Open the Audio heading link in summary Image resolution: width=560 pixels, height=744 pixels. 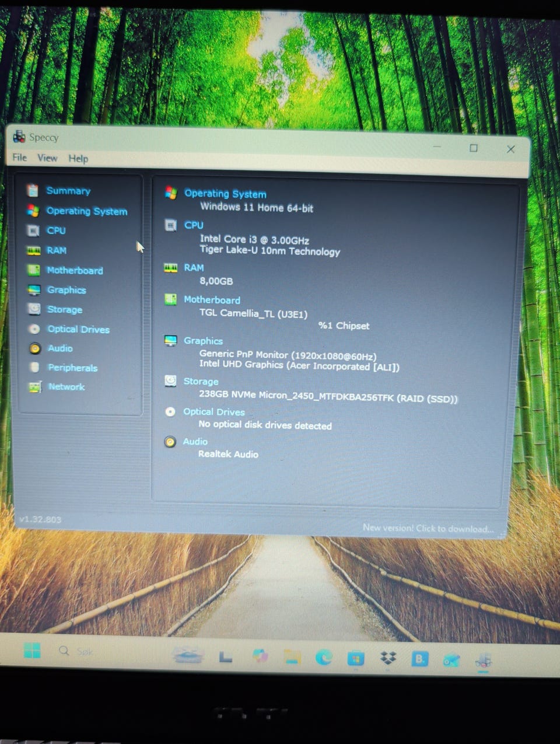click(x=195, y=442)
